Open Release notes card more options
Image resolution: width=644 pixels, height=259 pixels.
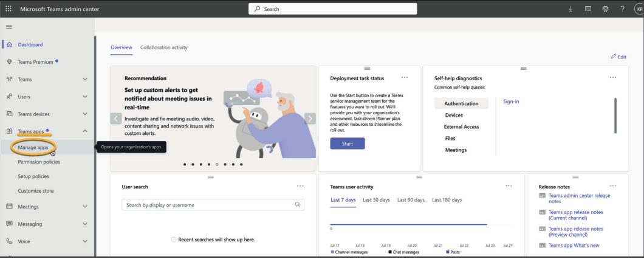pyautogui.click(x=613, y=186)
